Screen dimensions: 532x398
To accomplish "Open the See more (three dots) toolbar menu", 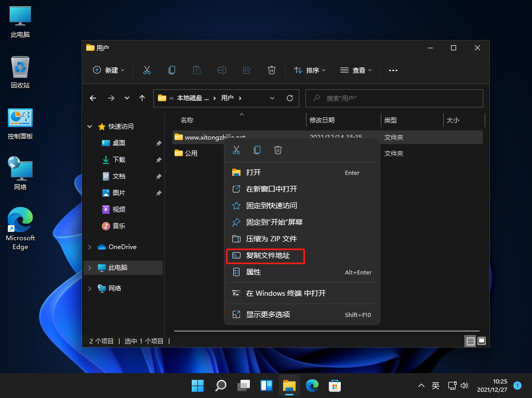I will [393, 70].
